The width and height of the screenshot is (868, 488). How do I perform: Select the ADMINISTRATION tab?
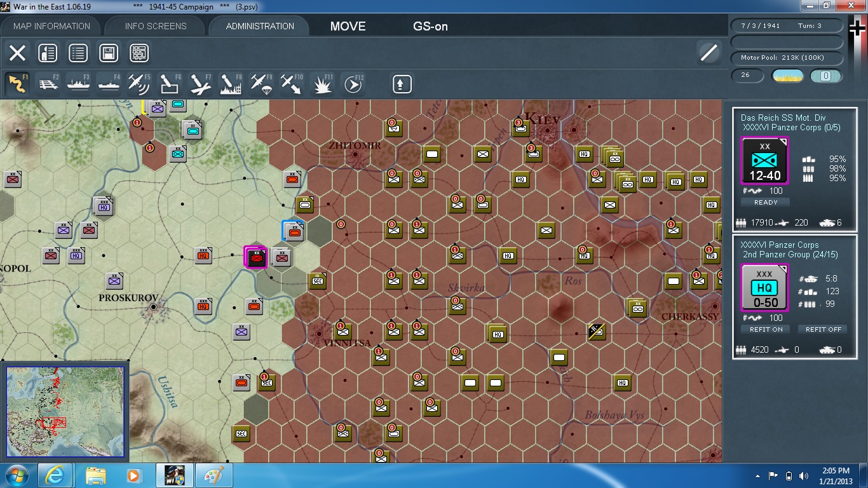pos(260,26)
